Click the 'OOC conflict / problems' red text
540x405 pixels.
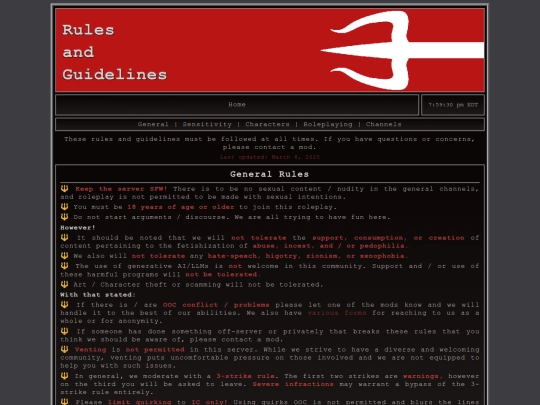tap(216, 305)
